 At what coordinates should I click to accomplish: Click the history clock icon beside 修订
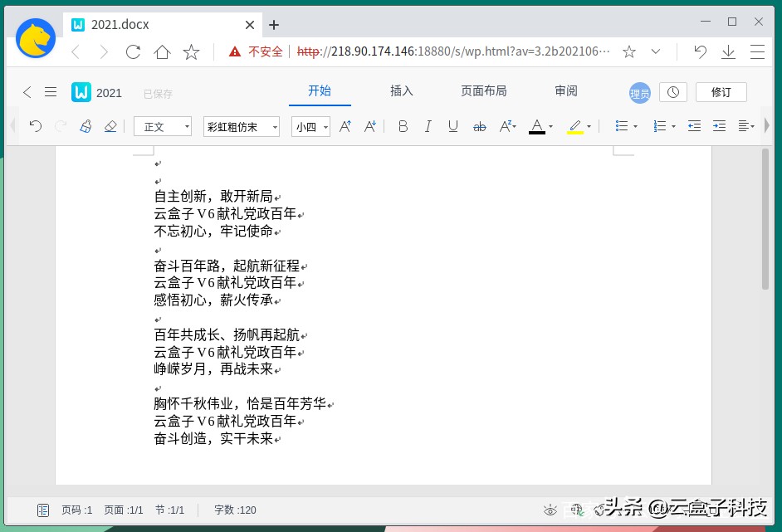click(x=672, y=91)
